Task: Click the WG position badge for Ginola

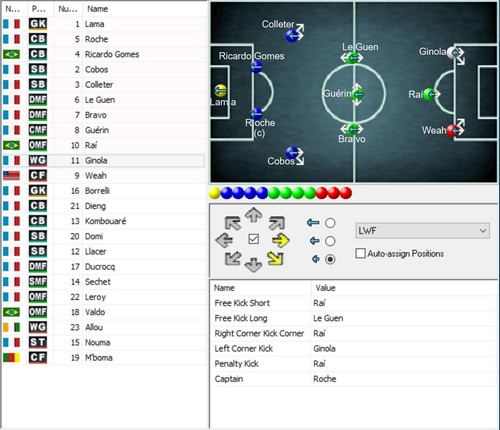Action: pyautogui.click(x=38, y=161)
